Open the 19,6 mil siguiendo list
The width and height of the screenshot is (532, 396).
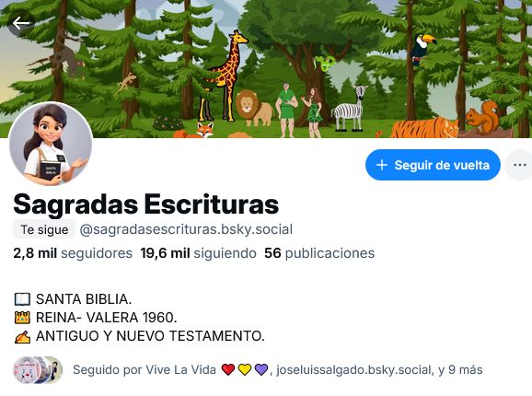(198, 253)
